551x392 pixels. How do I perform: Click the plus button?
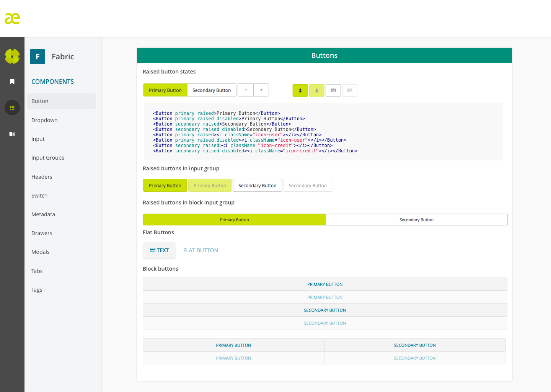click(x=261, y=90)
